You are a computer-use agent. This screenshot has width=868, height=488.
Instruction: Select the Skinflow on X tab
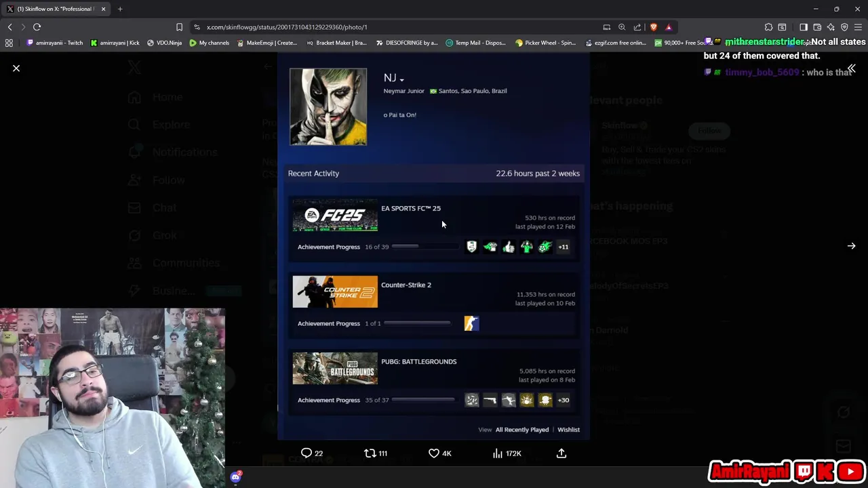[56, 9]
